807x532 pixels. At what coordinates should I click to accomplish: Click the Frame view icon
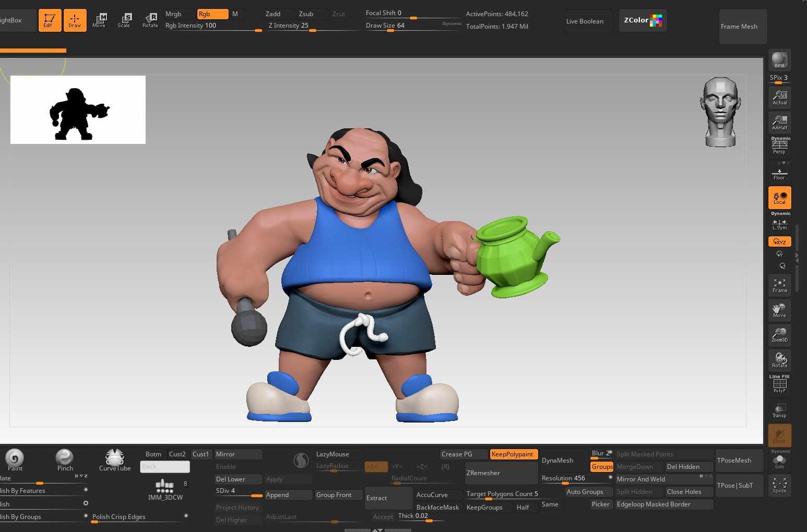pos(779,285)
